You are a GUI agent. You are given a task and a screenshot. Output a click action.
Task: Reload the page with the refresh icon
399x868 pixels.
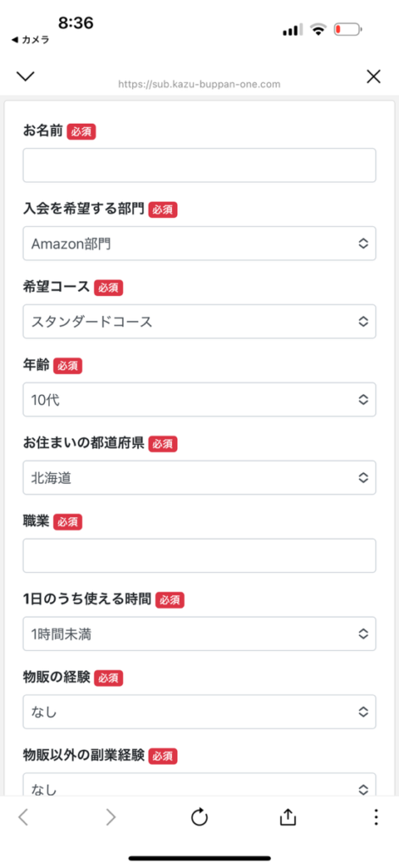pos(199,817)
